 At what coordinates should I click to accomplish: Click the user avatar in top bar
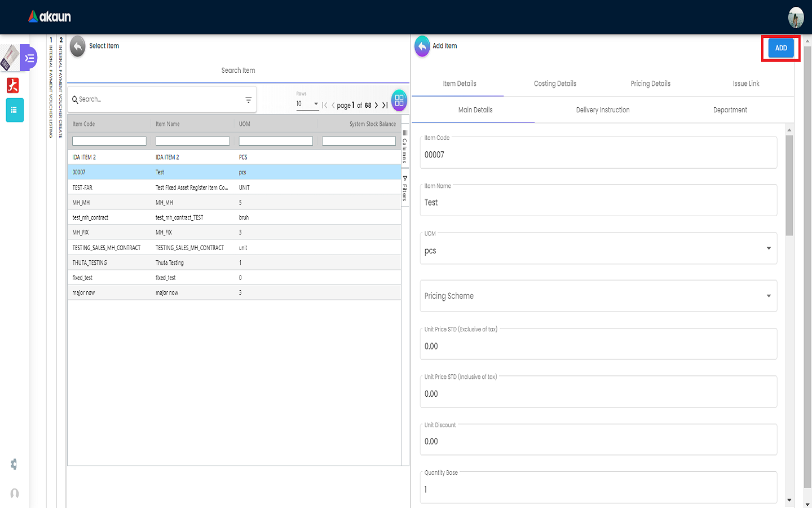796,17
